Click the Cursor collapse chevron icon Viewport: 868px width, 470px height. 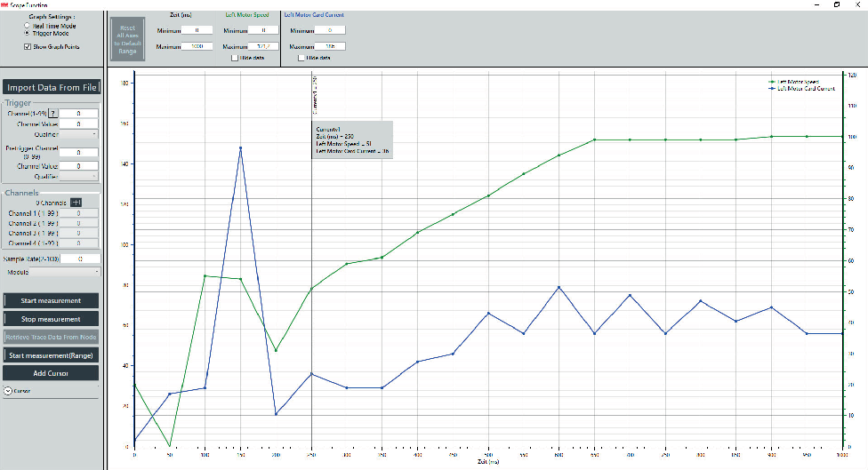pyautogui.click(x=8, y=390)
